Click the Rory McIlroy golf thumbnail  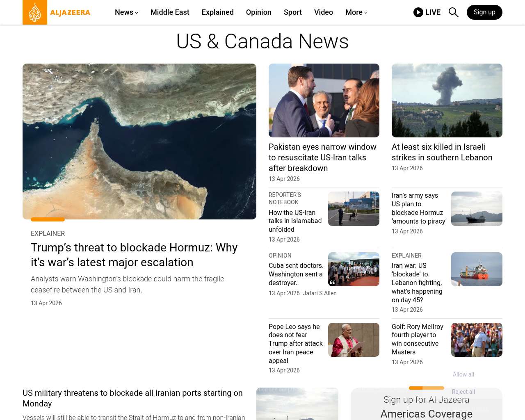477,340
